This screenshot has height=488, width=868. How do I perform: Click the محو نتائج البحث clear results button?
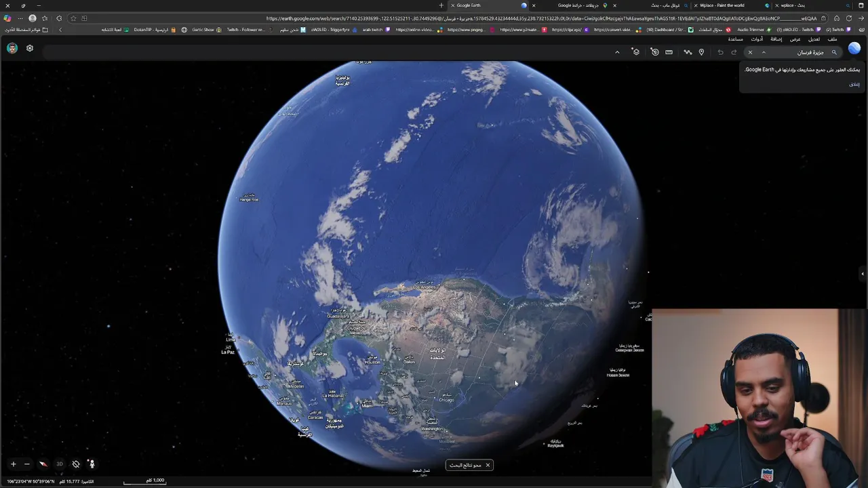tap(469, 465)
